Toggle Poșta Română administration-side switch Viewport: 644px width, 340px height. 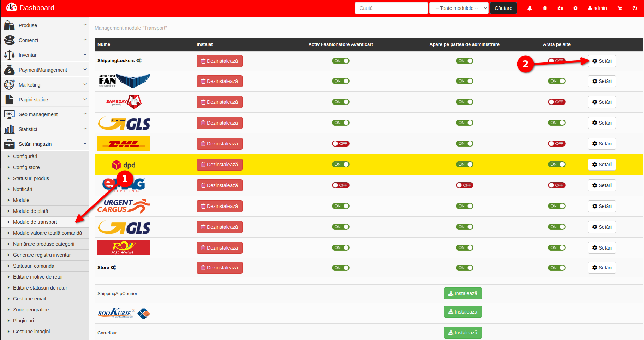465,247
